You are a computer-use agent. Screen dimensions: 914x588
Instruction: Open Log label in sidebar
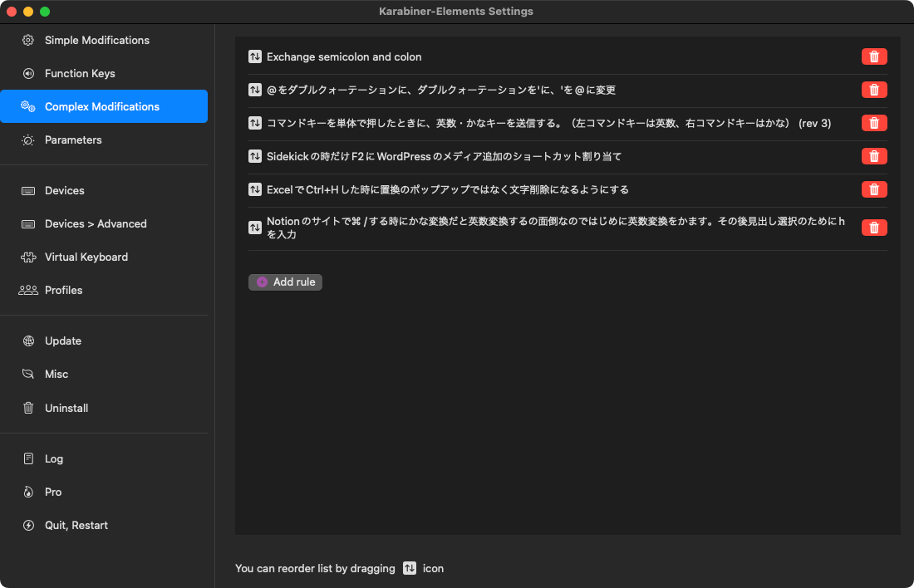[54, 458]
